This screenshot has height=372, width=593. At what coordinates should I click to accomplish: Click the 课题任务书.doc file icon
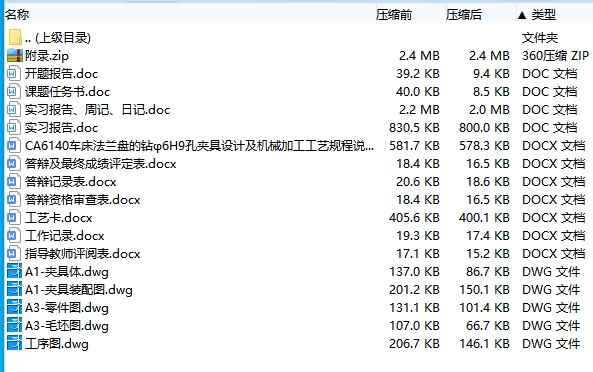point(13,91)
